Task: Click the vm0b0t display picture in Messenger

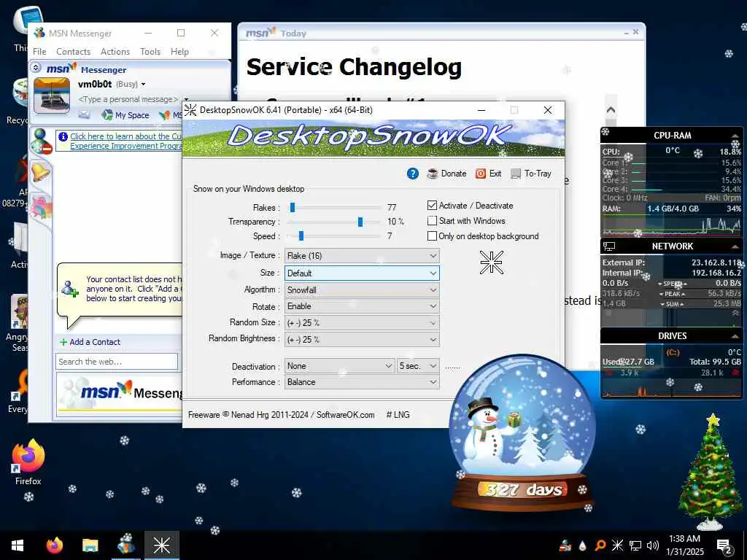Action: pyautogui.click(x=52, y=96)
